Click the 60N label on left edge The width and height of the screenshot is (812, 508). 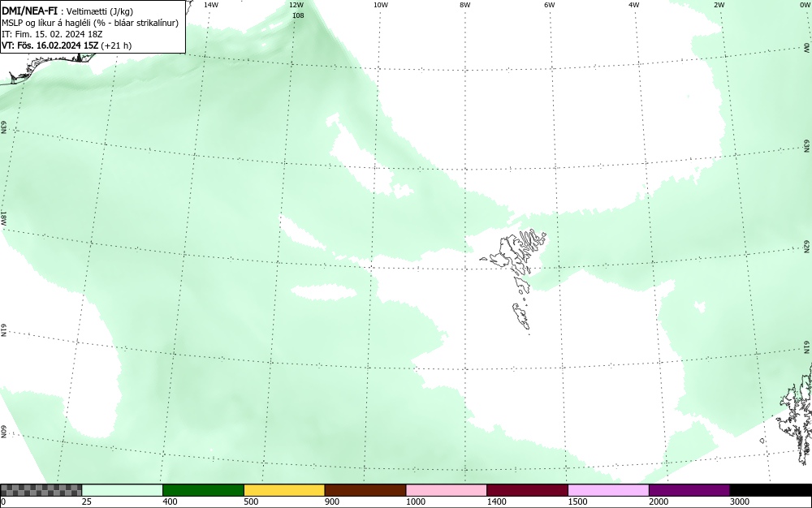[x=3, y=432]
